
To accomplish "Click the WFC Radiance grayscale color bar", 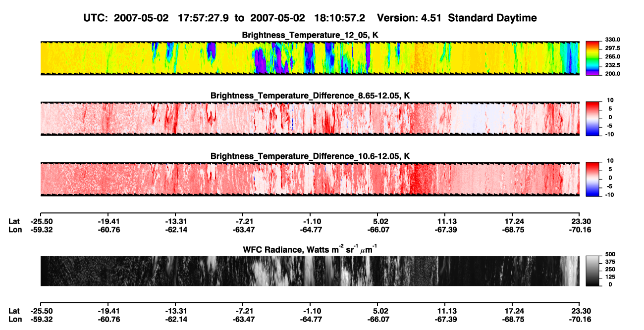I will coord(592,270).
